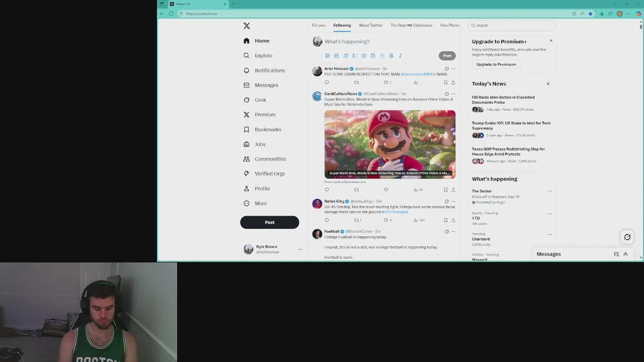Close the Upgrade to Premium+ card
This screenshot has width=644, height=362.
(551, 41)
